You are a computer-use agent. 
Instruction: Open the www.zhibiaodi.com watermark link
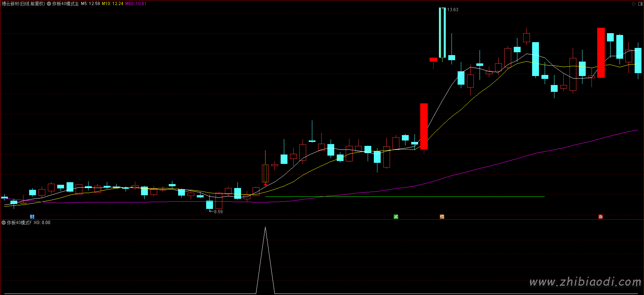click(x=585, y=282)
